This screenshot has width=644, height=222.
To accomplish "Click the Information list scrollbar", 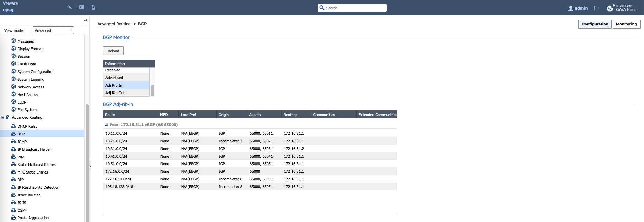I will point(153,90).
